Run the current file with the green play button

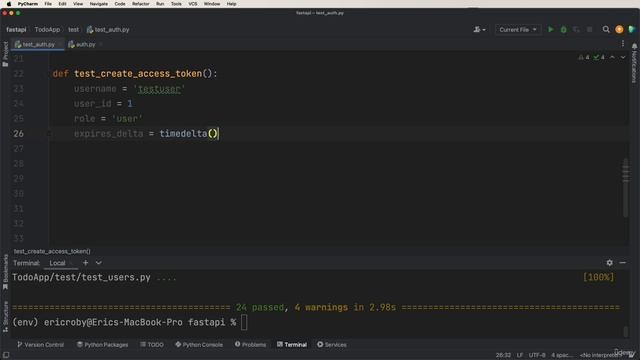[x=551, y=29]
